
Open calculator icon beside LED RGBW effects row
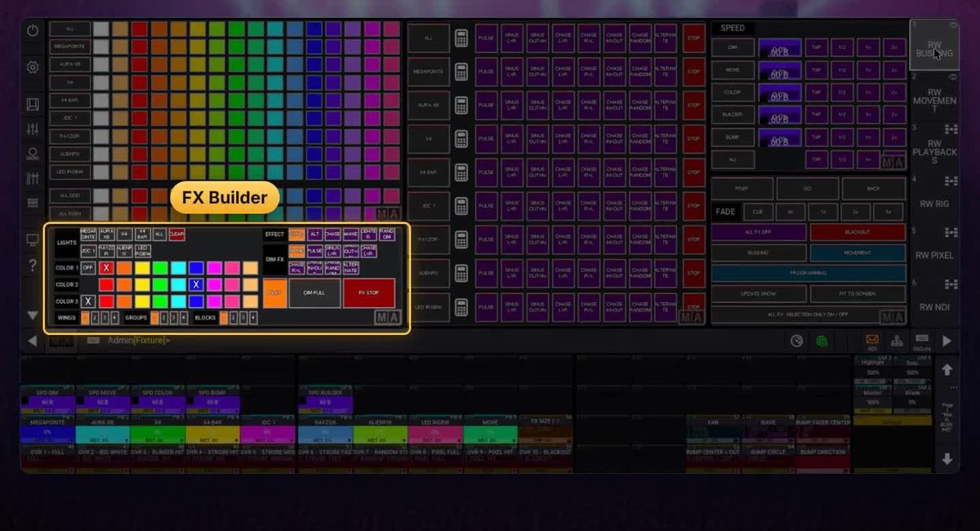(461, 307)
